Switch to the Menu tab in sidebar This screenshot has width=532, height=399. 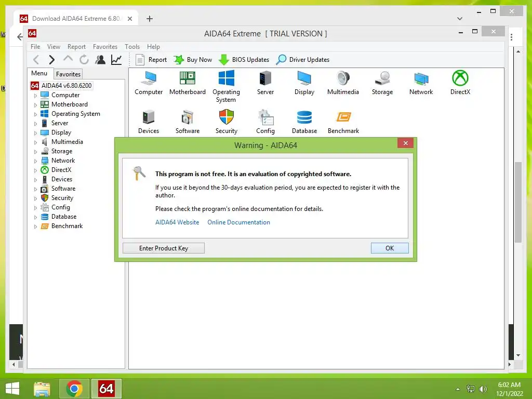point(39,73)
